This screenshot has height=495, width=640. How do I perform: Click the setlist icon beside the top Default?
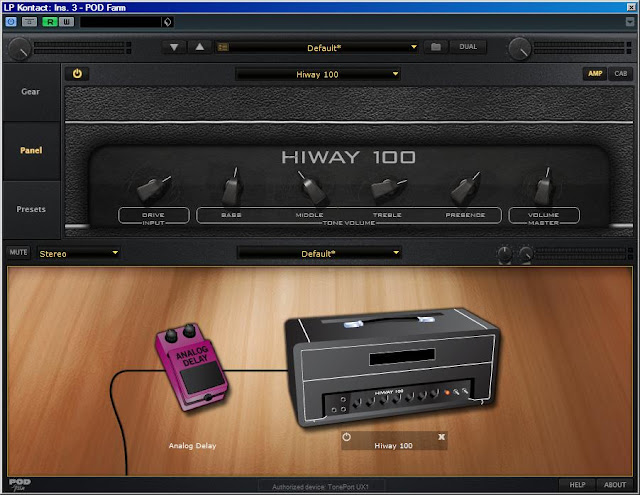point(223,48)
